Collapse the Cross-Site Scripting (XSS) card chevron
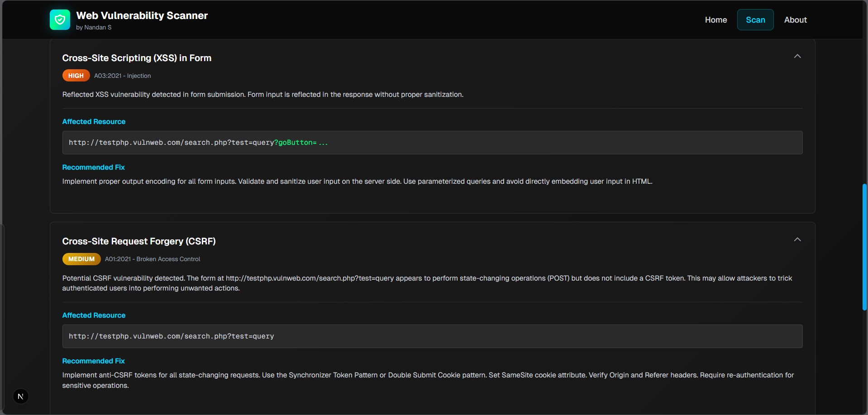Image resolution: width=868 pixels, height=415 pixels. (x=797, y=56)
